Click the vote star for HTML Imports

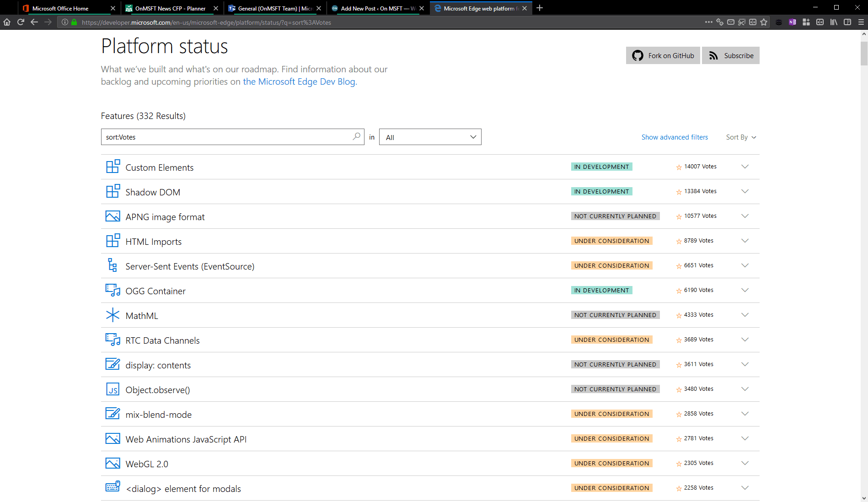pos(679,241)
